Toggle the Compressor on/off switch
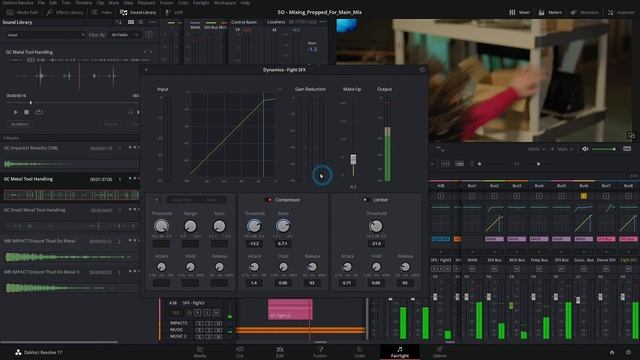Viewport: 640px width, 360px height. (268, 200)
